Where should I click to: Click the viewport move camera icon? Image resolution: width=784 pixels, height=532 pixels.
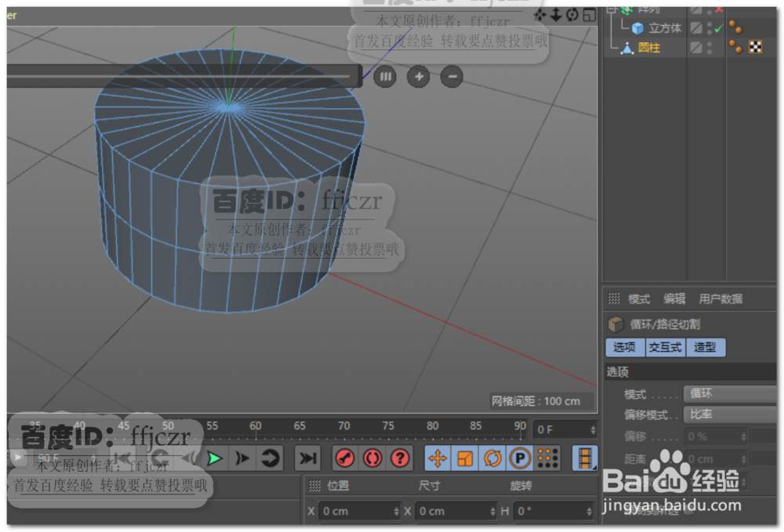[x=539, y=15]
